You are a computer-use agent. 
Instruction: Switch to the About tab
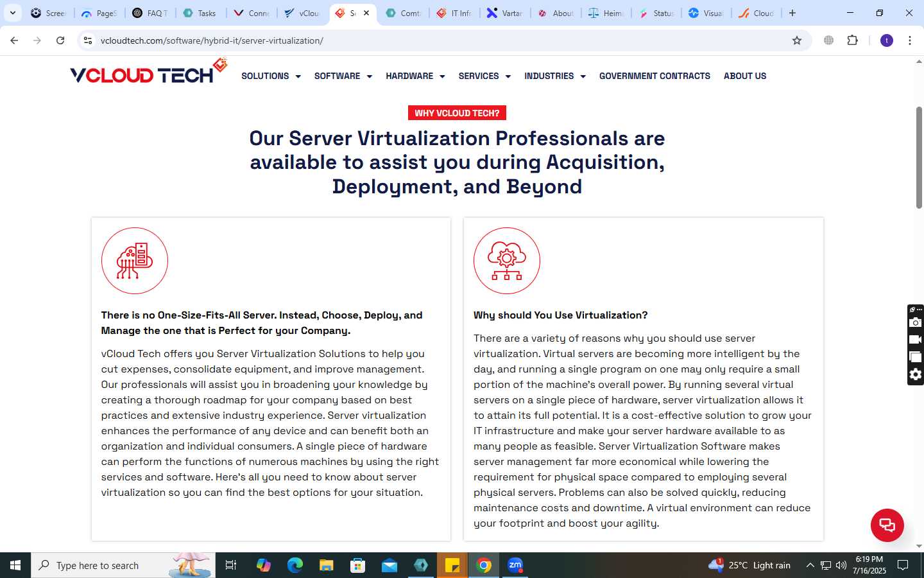[556, 13]
